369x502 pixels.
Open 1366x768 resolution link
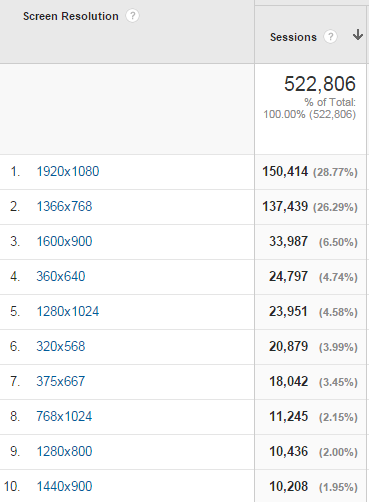click(64, 207)
